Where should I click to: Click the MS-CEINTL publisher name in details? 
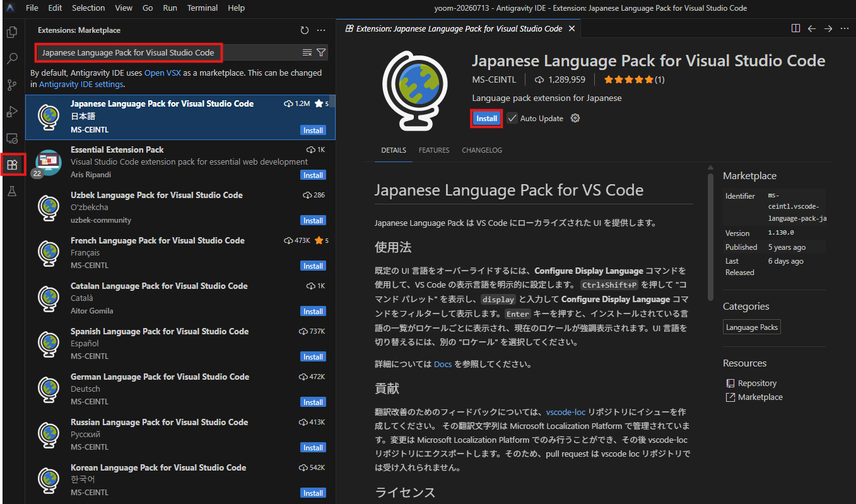pos(494,80)
